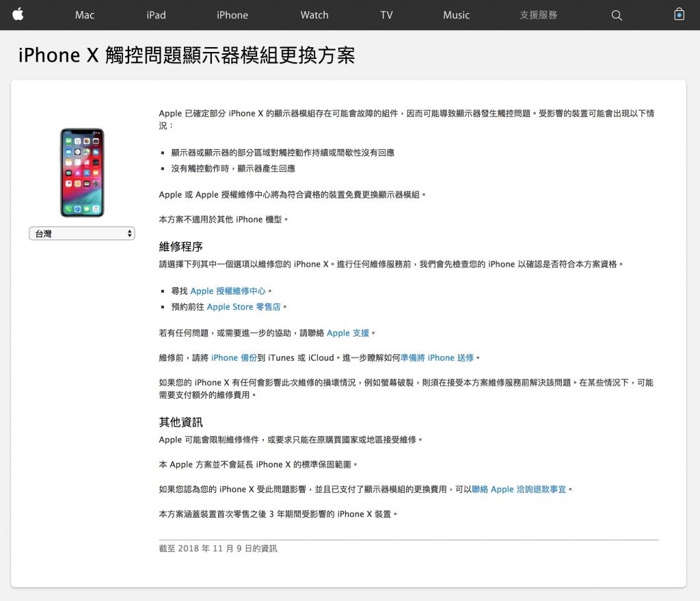Click the bullet 沒有觸控動作時，顯示器產生回應
The width and height of the screenshot is (700, 601).
point(233,168)
